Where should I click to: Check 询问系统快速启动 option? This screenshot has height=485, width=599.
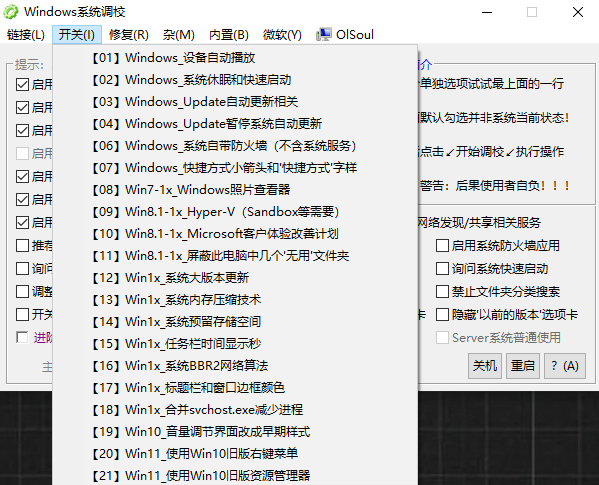442,268
